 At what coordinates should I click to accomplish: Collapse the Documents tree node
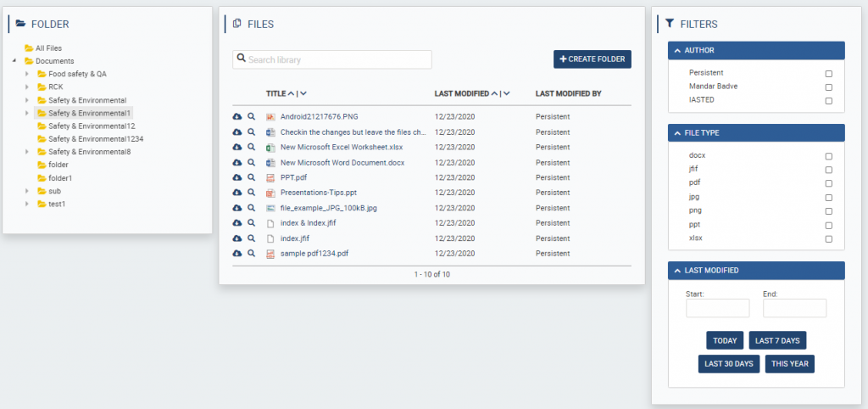click(x=14, y=61)
